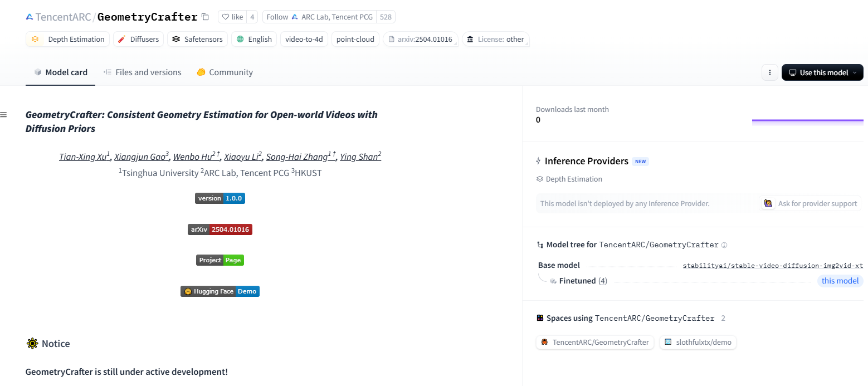
Task: Click the point-cloud tag
Action: (355, 39)
